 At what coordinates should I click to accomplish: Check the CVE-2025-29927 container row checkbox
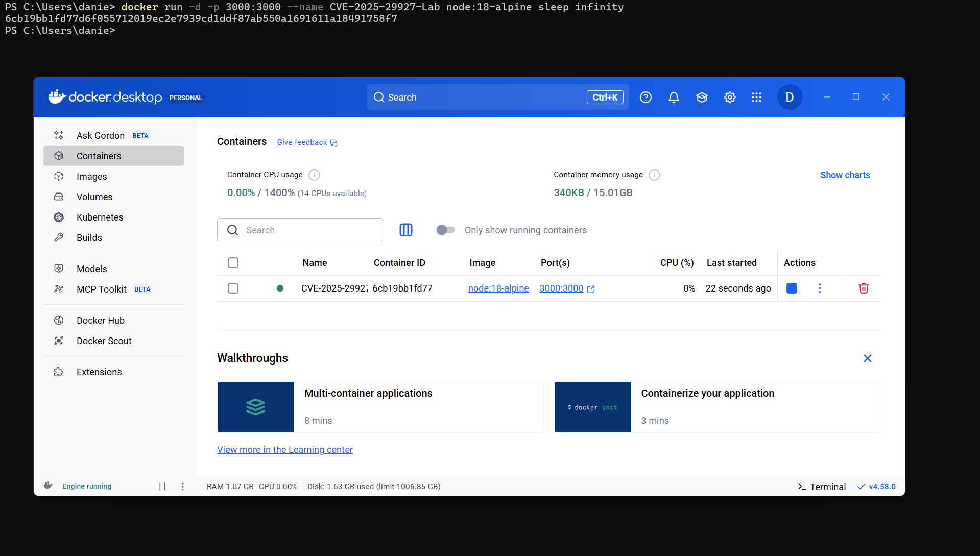[233, 288]
